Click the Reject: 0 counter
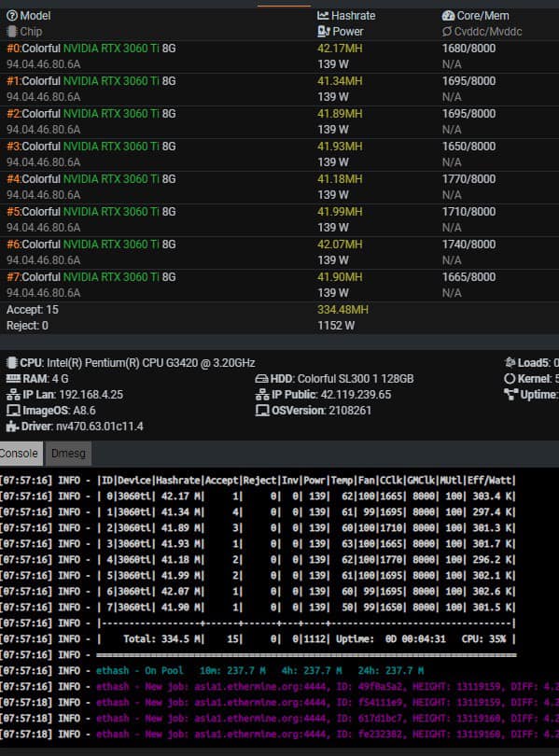Viewport: 559px width, 756px height. pyautogui.click(x=27, y=326)
